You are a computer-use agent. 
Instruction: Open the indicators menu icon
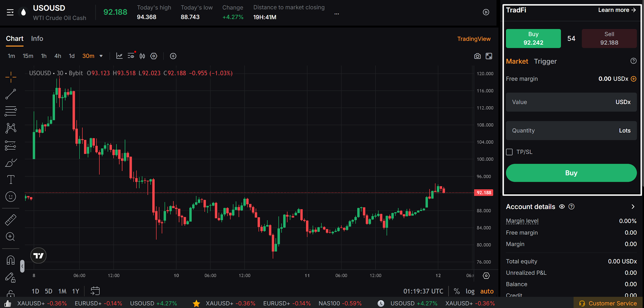click(119, 56)
